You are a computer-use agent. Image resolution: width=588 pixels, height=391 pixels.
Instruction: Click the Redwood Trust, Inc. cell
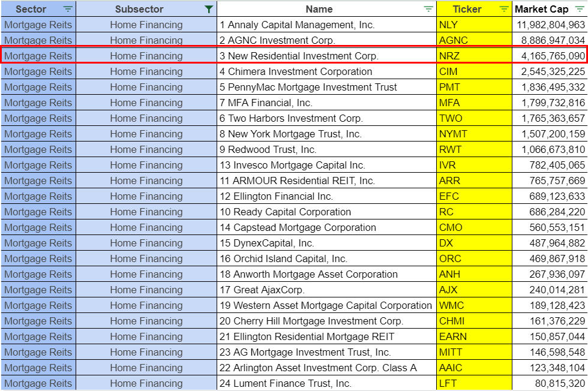pos(326,149)
